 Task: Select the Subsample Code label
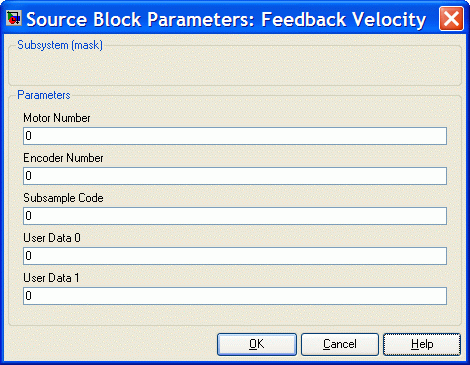63,198
